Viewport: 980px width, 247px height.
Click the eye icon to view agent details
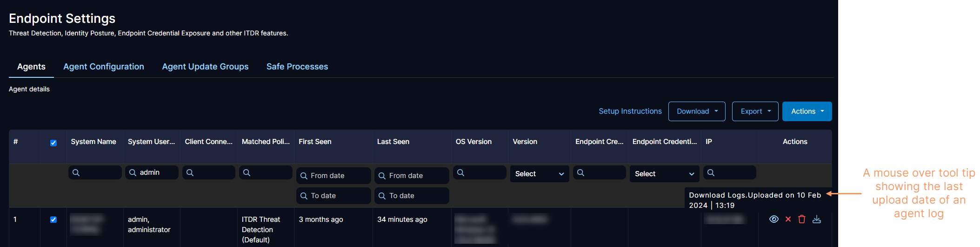(773, 219)
